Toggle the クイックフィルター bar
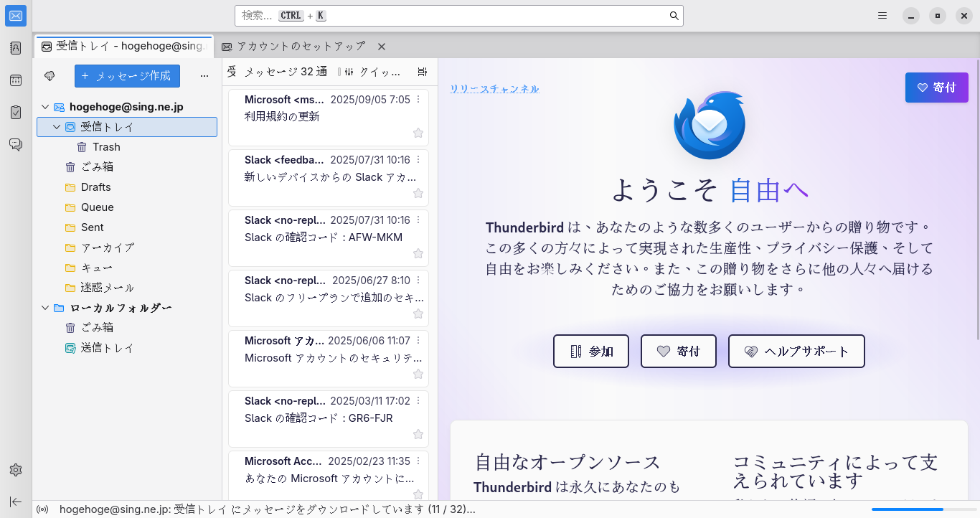The width and height of the screenshot is (980, 518). point(372,72)
